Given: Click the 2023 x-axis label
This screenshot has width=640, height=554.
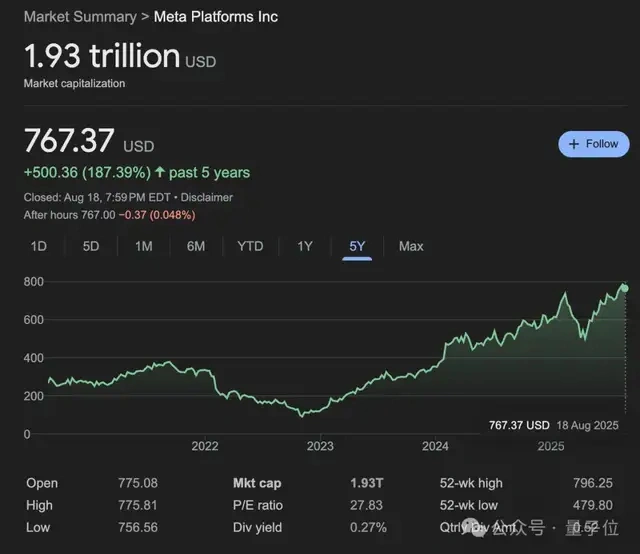Looking at the screenshot, I should click(320, 446).
